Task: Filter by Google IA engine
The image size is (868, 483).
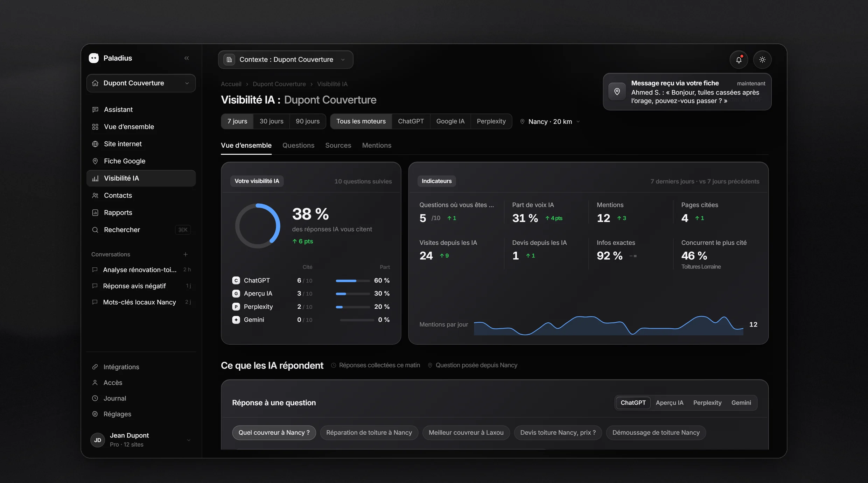Action: click(x=450, y=121)
